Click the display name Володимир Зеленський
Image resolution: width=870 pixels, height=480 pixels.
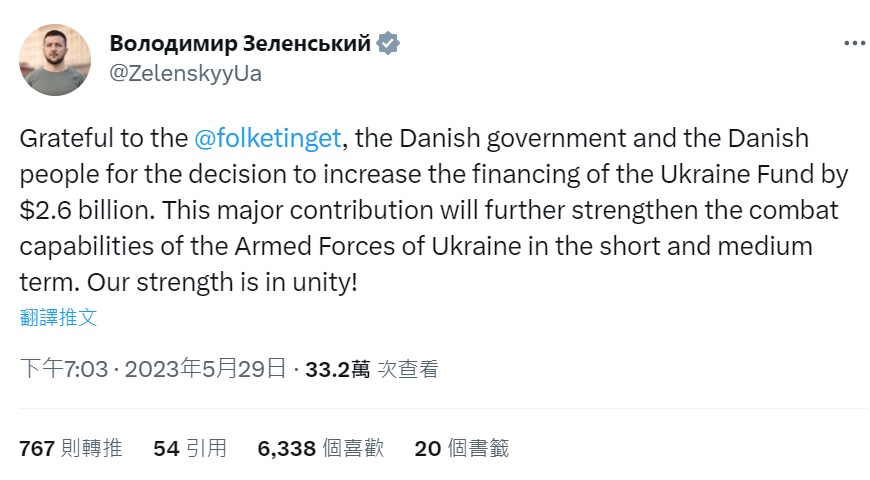[240, 44]
